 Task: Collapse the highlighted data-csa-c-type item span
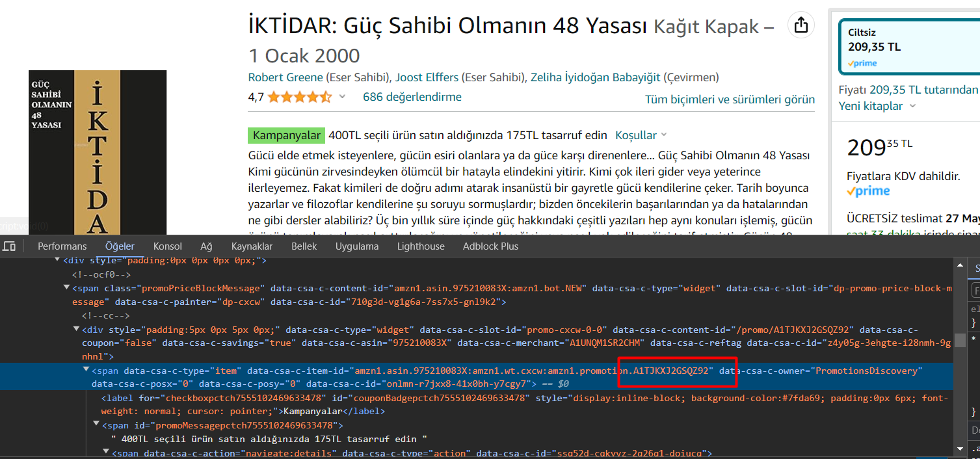86,370
